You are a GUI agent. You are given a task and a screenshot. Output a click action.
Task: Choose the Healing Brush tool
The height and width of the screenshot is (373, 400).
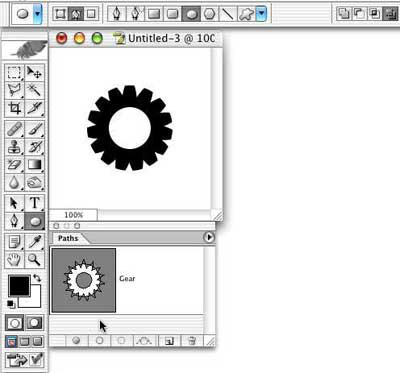(14, 129)
